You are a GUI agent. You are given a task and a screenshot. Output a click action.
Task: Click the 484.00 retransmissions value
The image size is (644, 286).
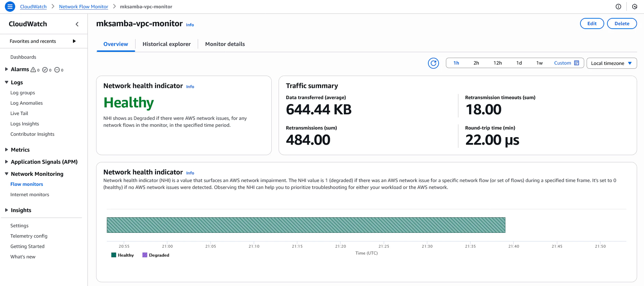(x=308, y=140)
